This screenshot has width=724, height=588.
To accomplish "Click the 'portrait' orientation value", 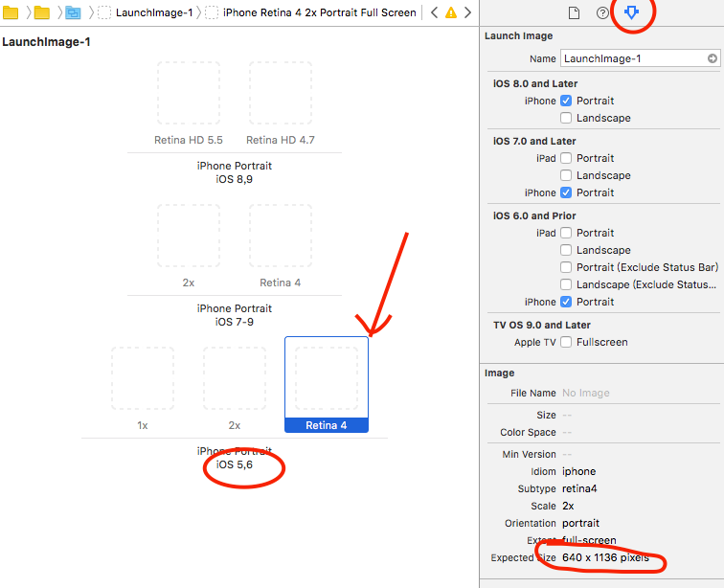I will point(580,523).
